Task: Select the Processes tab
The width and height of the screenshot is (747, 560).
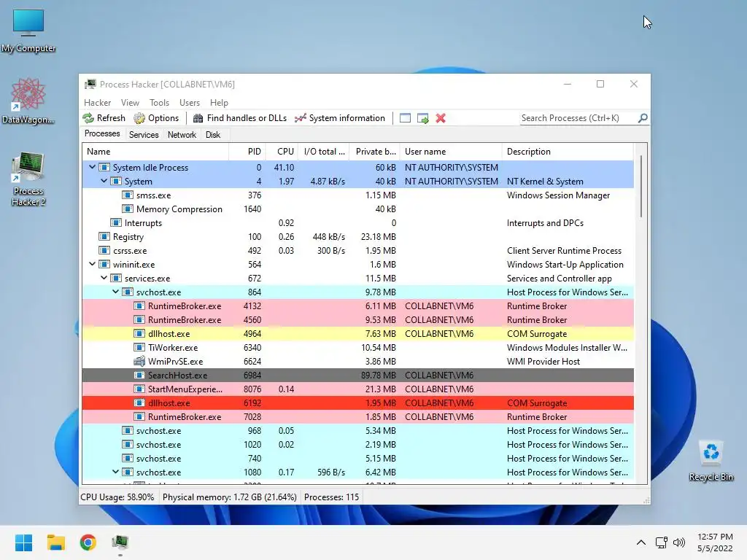Action: coord(102,134)
